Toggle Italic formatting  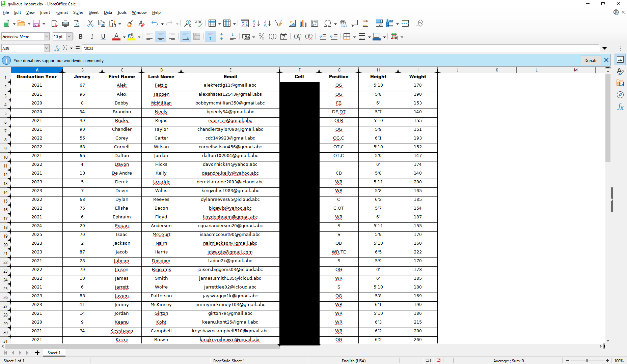92,37
